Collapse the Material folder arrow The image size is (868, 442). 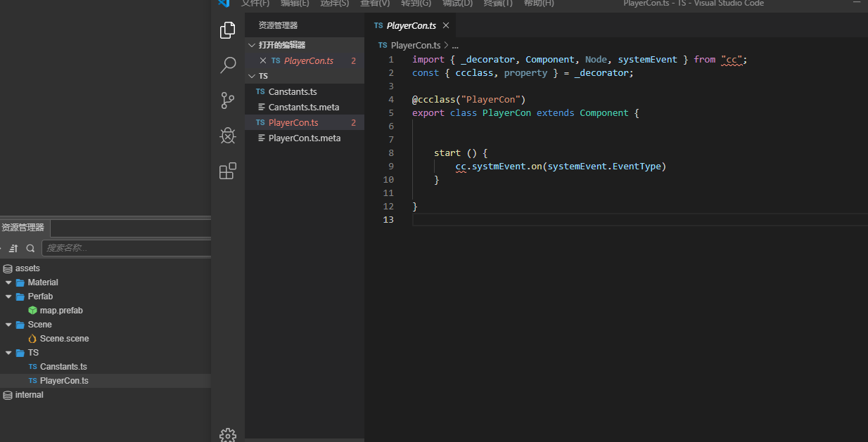click(x=8, y=282)
